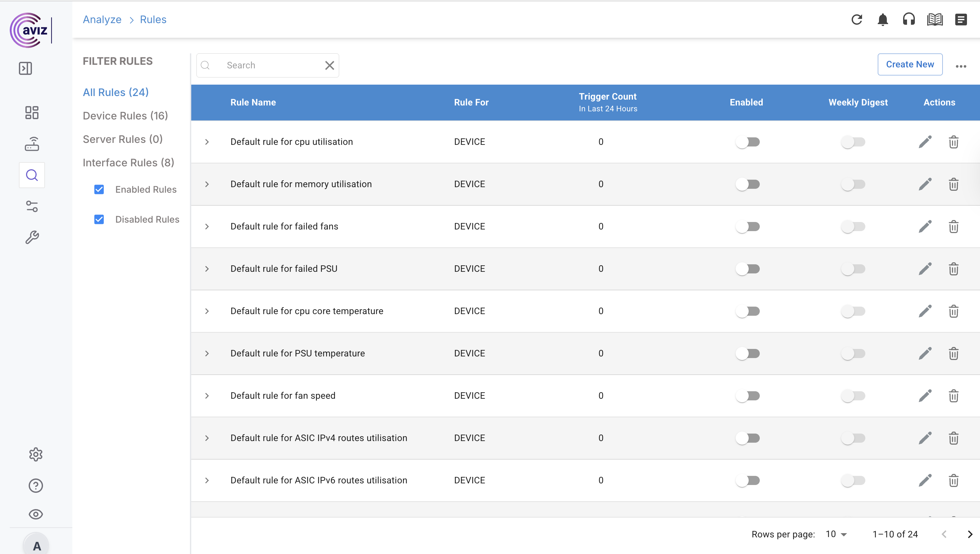Screen dimensions: 980x554
Task: Click the Create New button
Action: tap(910, 64)
